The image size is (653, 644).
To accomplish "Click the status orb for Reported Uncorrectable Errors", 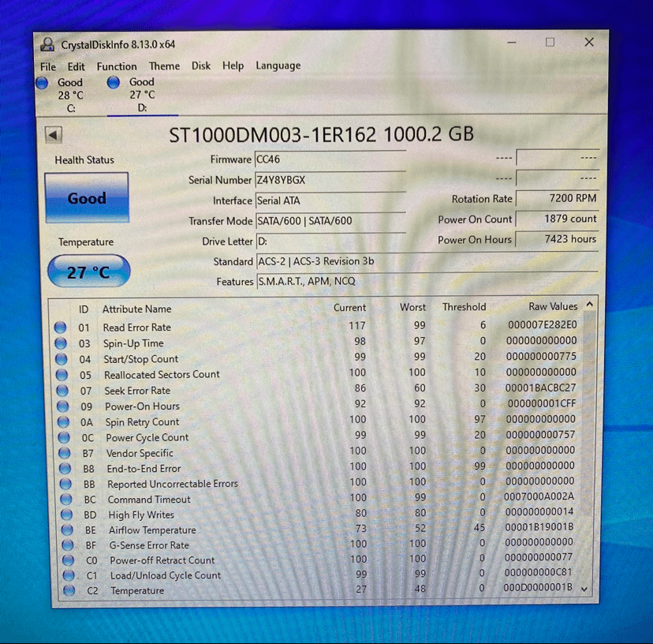I will tap(65, 484).
